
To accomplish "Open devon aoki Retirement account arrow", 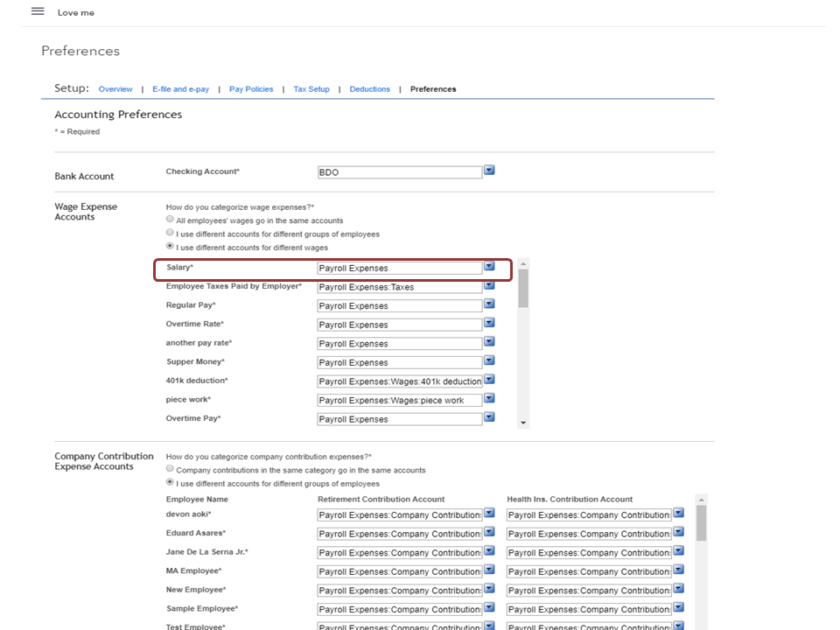I will 489,514.
